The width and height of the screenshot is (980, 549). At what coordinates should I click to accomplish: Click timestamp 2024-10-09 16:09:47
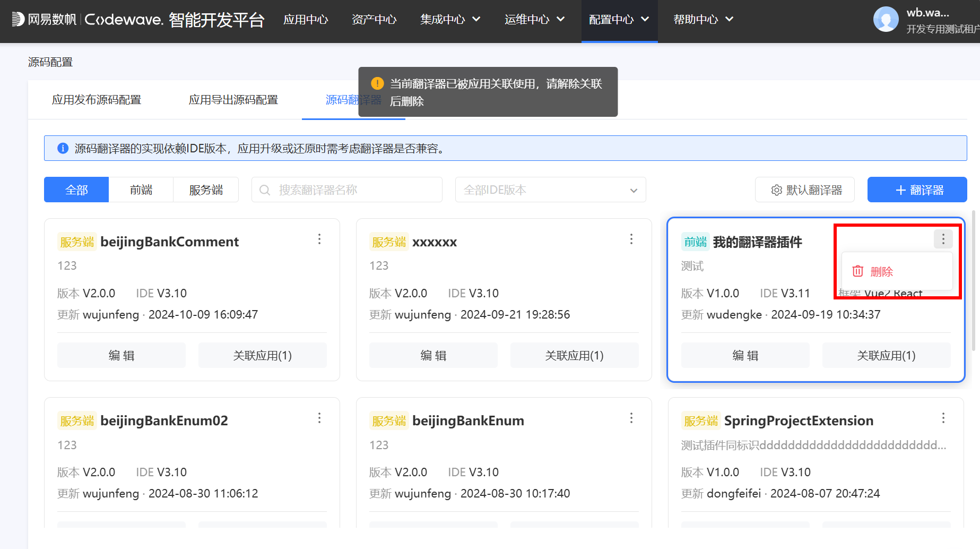point(203,314)
